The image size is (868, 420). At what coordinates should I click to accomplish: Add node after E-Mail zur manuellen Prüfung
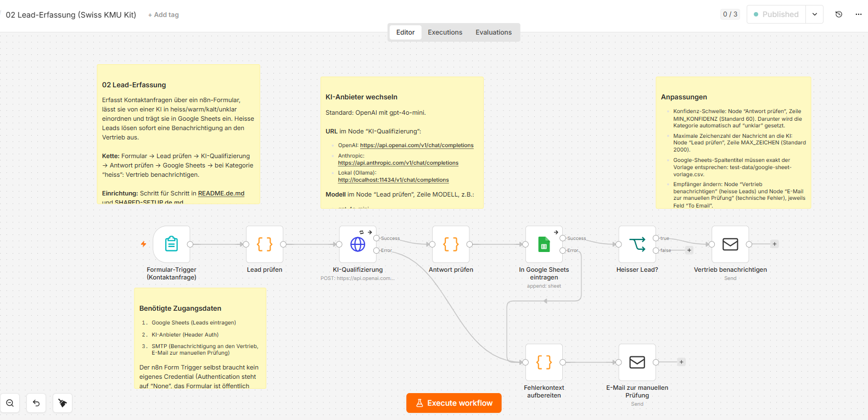[681, 362]
